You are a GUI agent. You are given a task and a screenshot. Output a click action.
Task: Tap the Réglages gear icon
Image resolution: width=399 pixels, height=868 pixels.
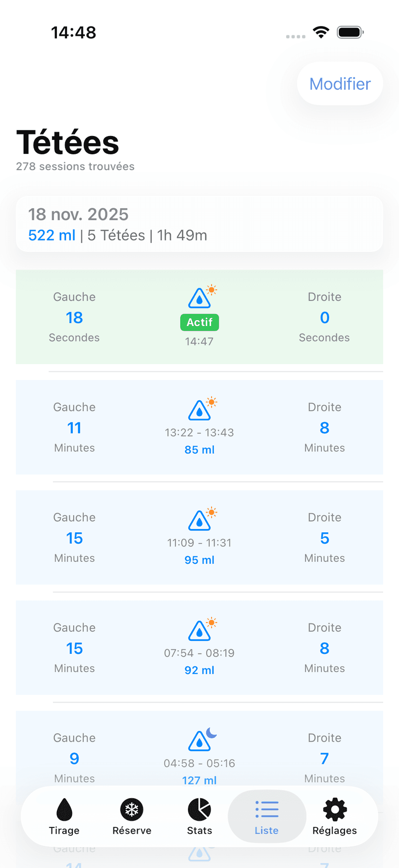[334, 809]
